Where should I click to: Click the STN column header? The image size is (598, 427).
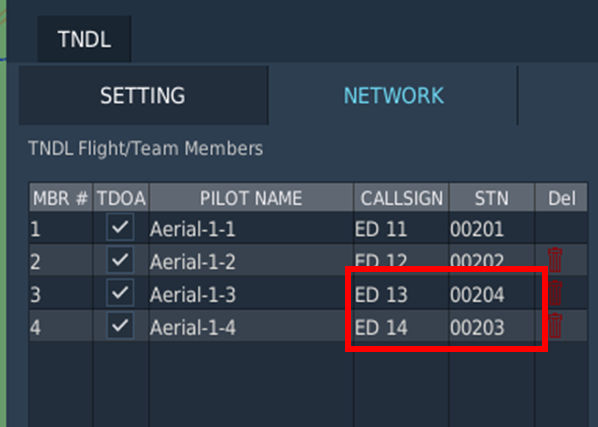(x=492, y=198)
